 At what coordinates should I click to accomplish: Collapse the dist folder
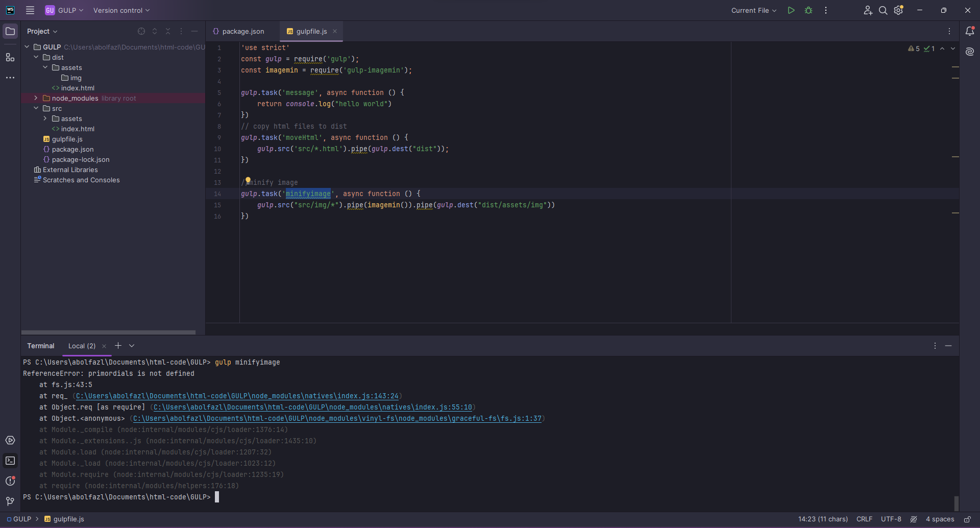click(36, 57)
